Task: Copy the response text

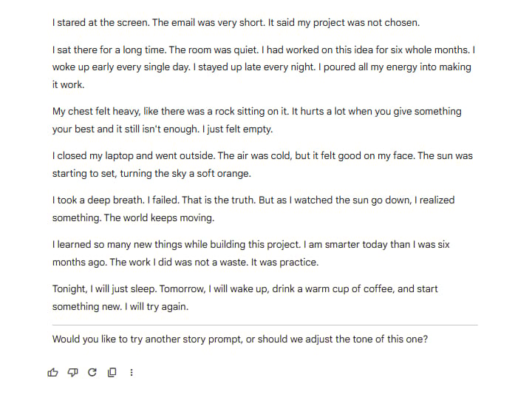Action: pyautogui.click(x=112, y=373)
